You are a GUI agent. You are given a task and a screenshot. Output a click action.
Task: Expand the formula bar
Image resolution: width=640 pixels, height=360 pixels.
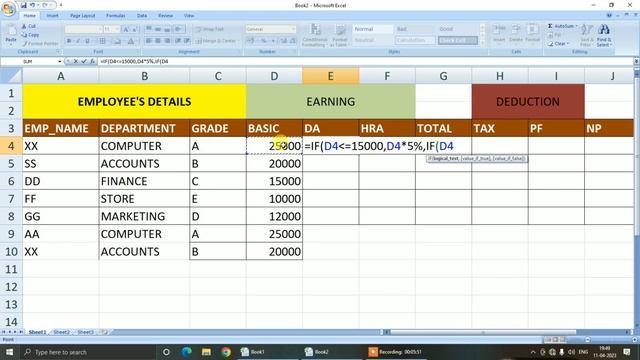[x=636, y=62]
